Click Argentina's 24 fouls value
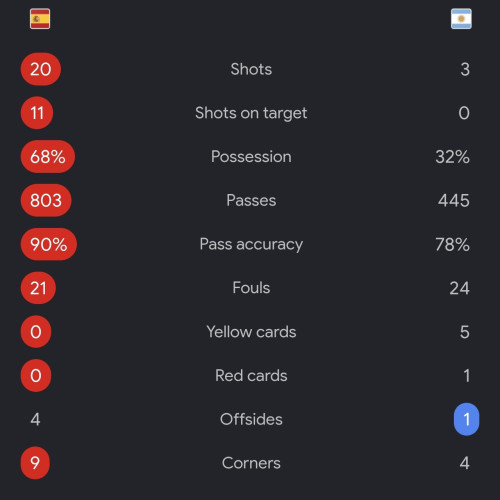Image resolution: width=500 pixels, height=500 pixels. [x=459, y=288]
